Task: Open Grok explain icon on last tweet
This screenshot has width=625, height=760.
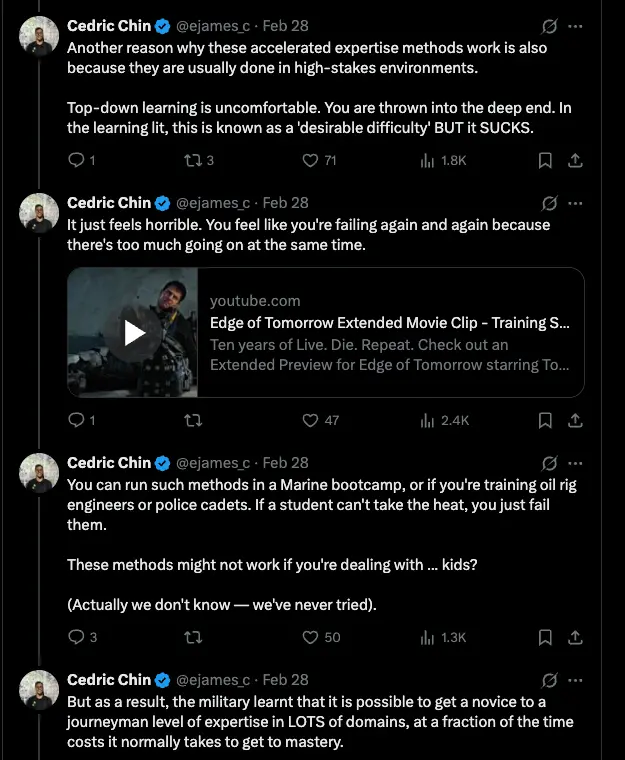Action: click(548, 680)
